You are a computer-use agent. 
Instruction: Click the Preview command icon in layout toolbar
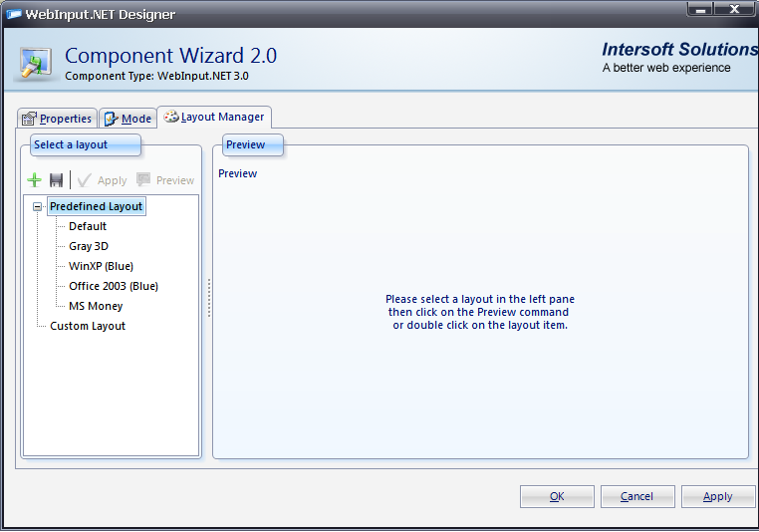point(144,180)
